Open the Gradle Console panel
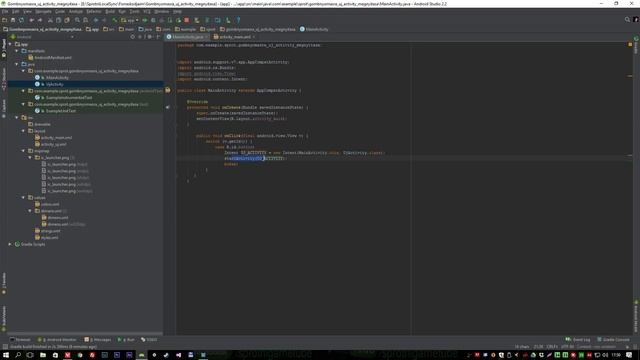Screen dimensions: 640x360 coord(613,340)
